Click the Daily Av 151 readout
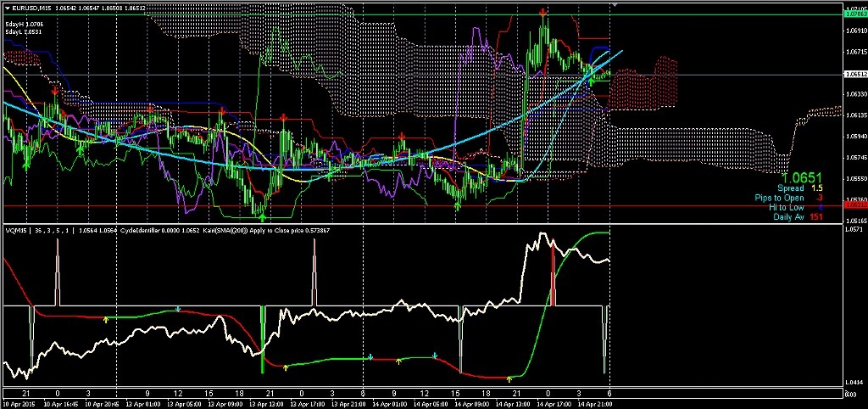 click(798, 216)
